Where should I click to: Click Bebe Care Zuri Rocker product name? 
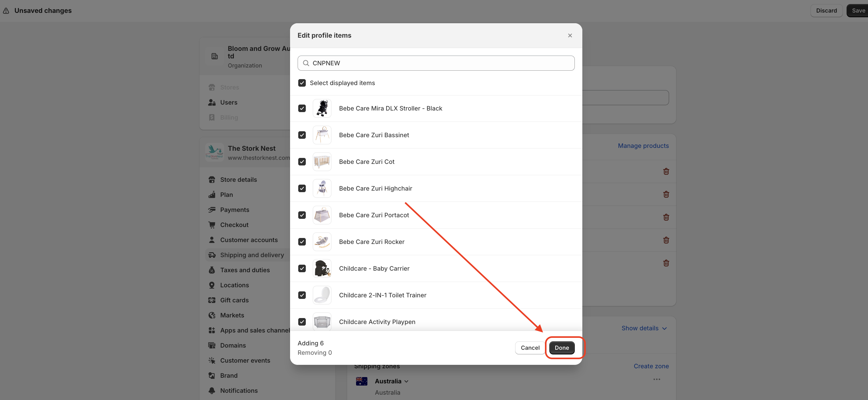(x=372, y=242)
